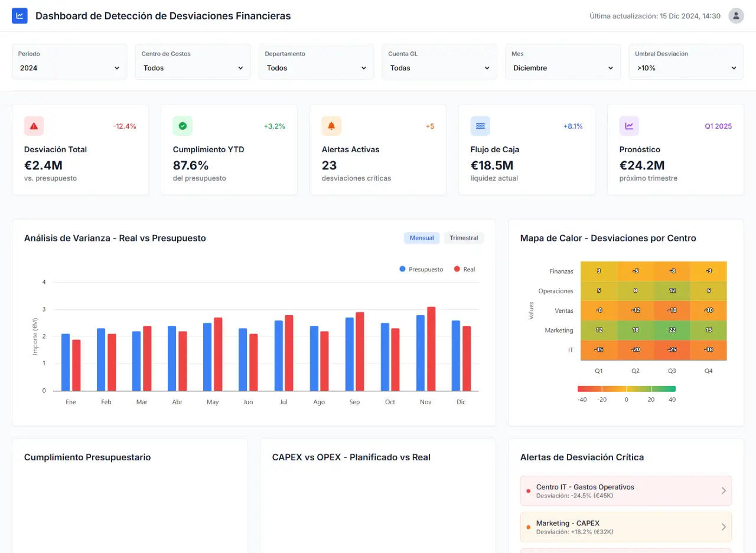756x553 pixels.
Task: Click the Última actualización timestamp
Action: click(x=655, y=16)
